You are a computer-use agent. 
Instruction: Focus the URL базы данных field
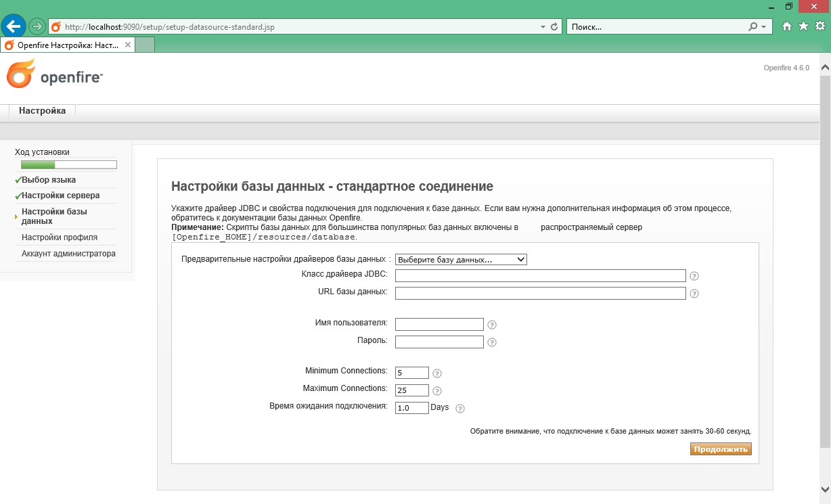tap(541, 293)
